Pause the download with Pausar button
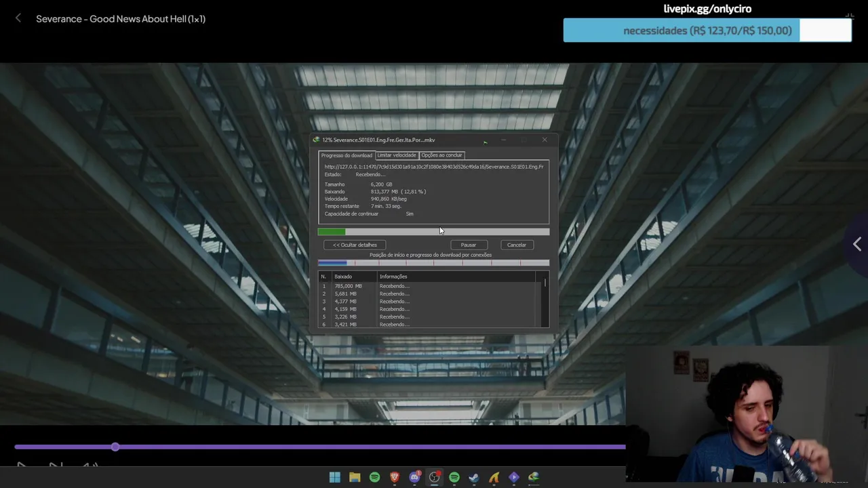This screenshot has height=488, width=868. pyautogui.click(x=469, y=245)
